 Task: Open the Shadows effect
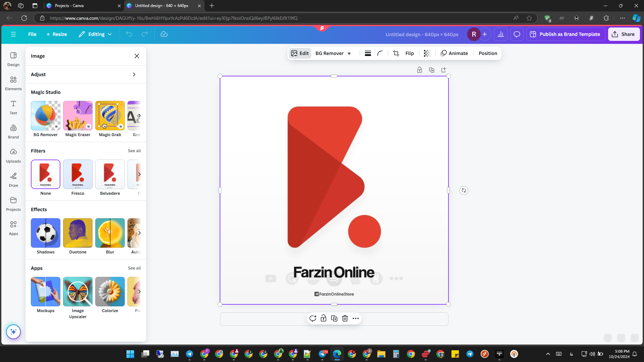pos(46,233)
